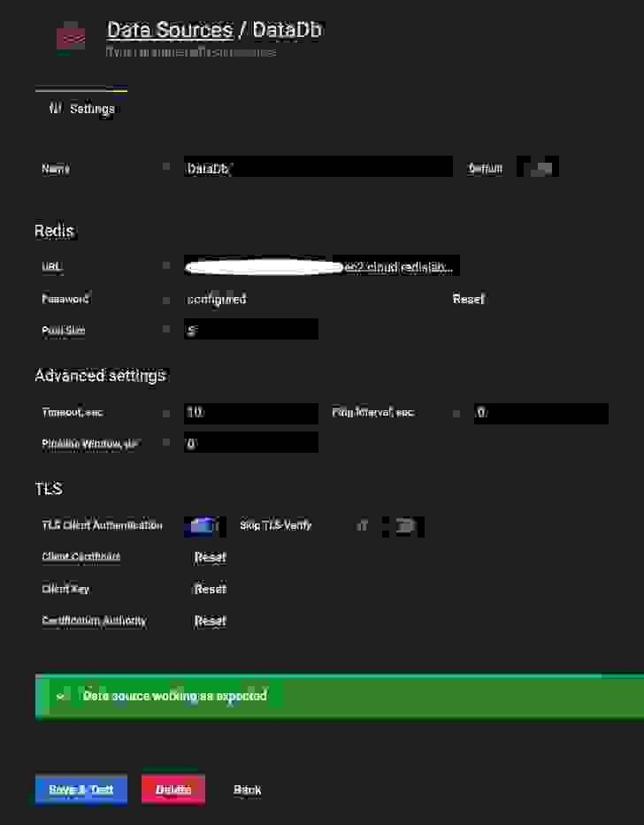The image size is (644, 825).
Task: Disable TLS Client Authentication switch
Action: [x=202, y=526]
